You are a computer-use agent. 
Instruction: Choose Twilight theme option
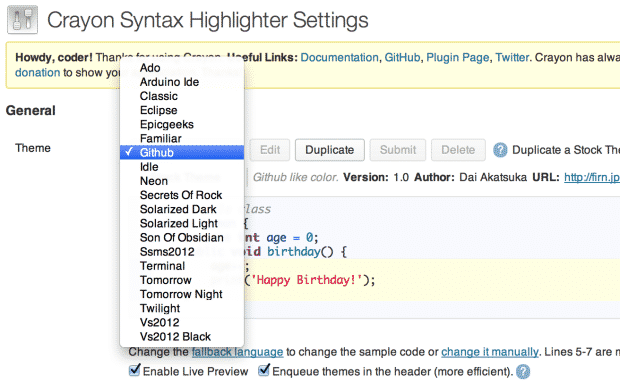click(x=182, y=308)
